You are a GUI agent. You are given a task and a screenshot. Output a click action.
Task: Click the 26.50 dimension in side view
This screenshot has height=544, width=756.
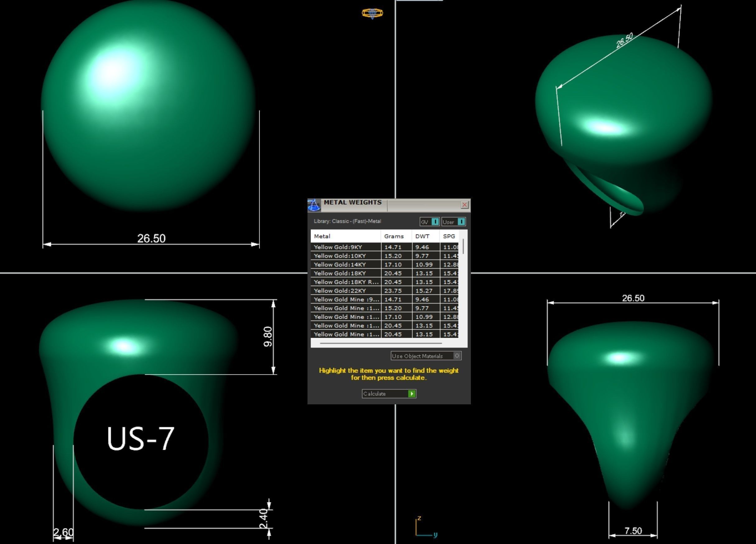633,298
